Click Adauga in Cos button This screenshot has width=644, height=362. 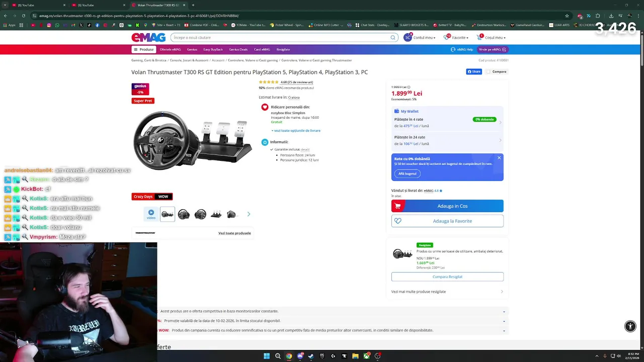click(447, 206)
